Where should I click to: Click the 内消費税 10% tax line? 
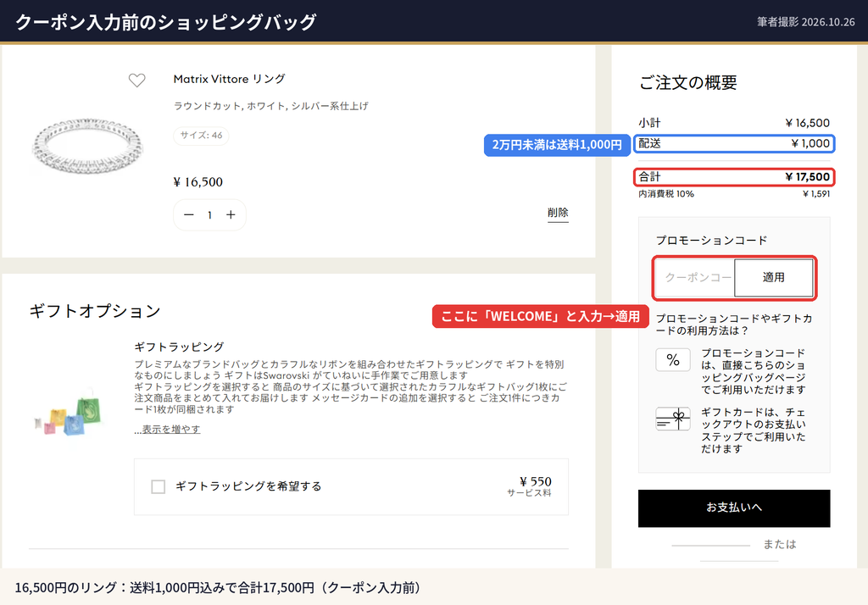tap(734, 194)
